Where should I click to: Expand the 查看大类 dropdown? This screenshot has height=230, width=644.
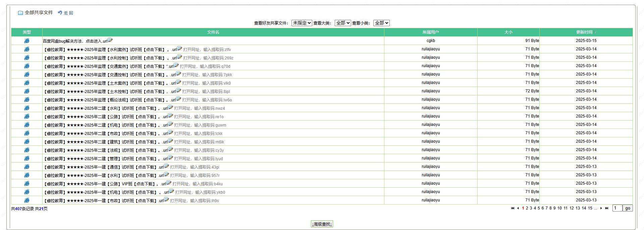342,23
